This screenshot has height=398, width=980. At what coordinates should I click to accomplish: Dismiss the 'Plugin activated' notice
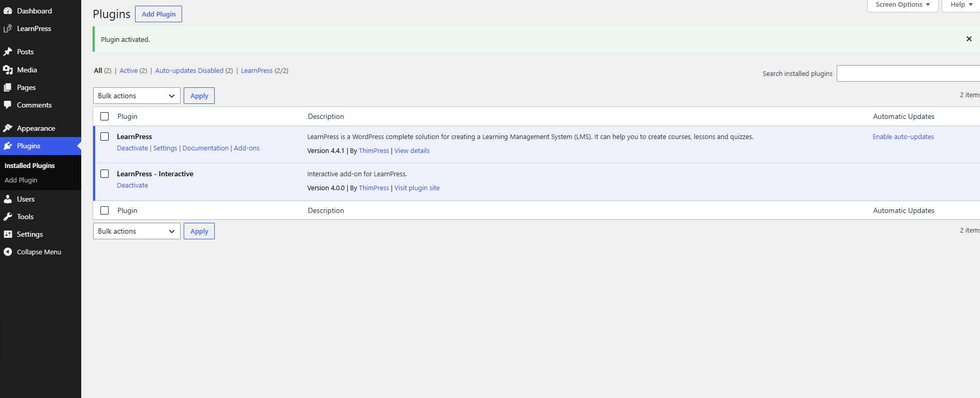[969, 39]
